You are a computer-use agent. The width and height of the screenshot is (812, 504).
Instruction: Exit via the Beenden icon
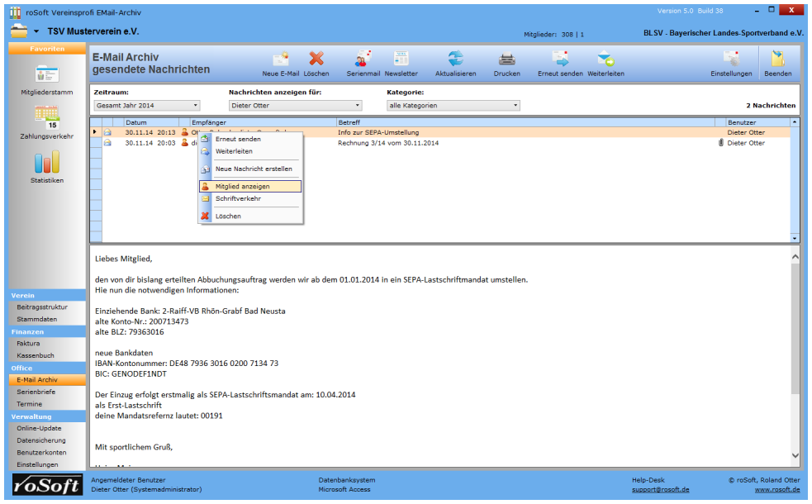[x=777, y=59]
